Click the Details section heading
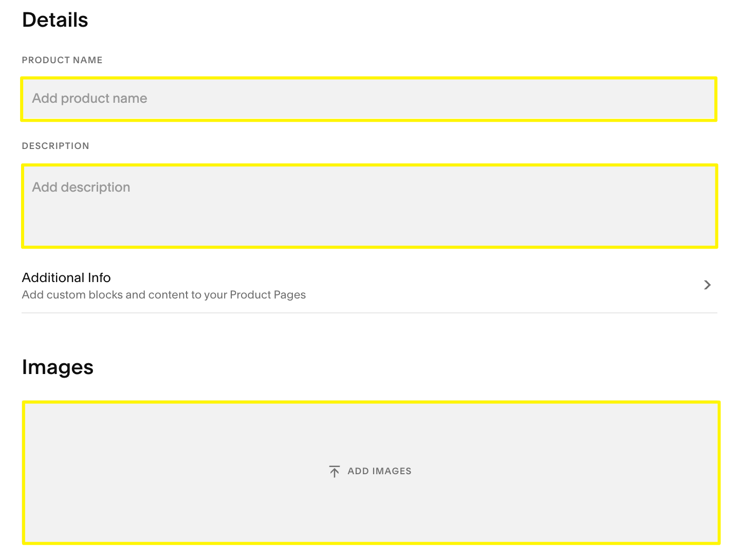 pos(55,20)
